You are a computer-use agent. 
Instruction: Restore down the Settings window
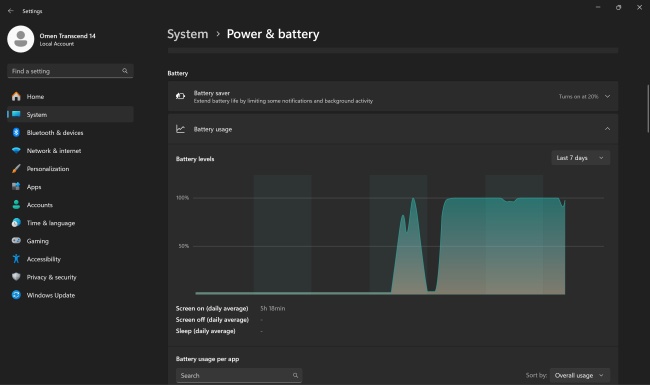(x=618, y=7)
